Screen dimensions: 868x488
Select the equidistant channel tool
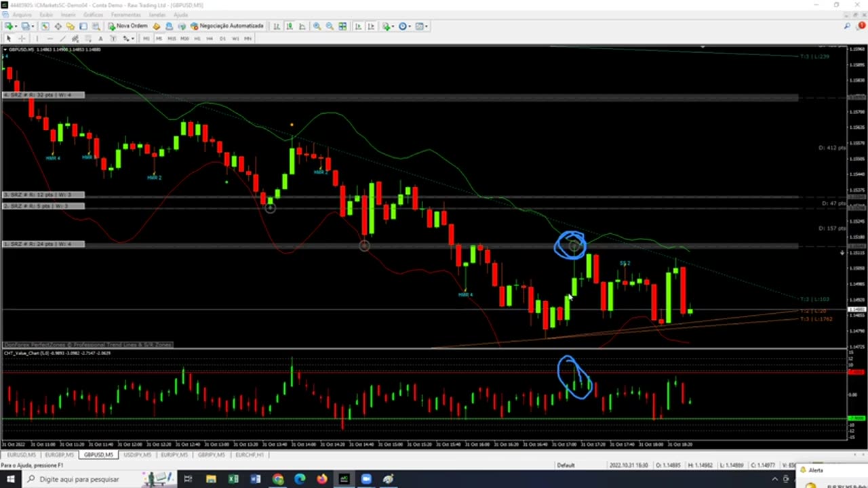click(75, 39)
